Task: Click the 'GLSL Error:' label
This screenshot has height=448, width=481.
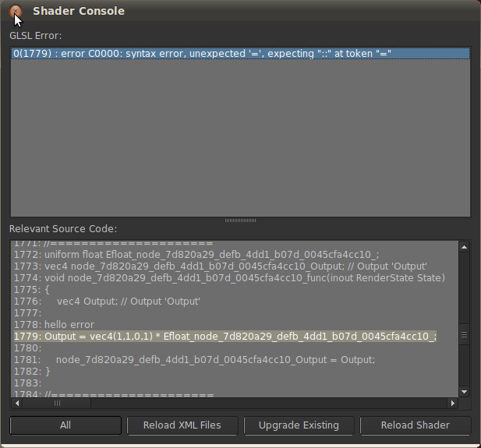Action: pos(36,36)
